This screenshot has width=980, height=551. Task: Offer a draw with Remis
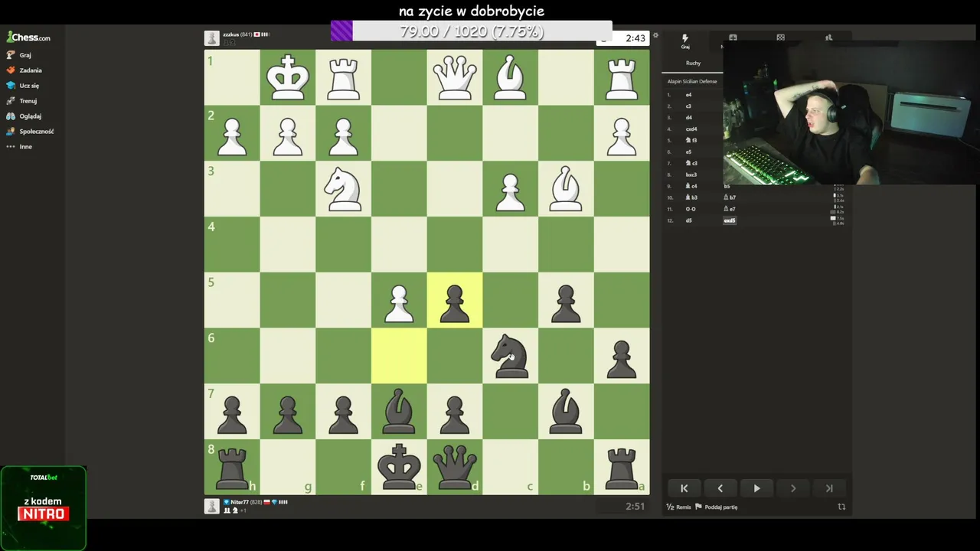click(678, 507)
